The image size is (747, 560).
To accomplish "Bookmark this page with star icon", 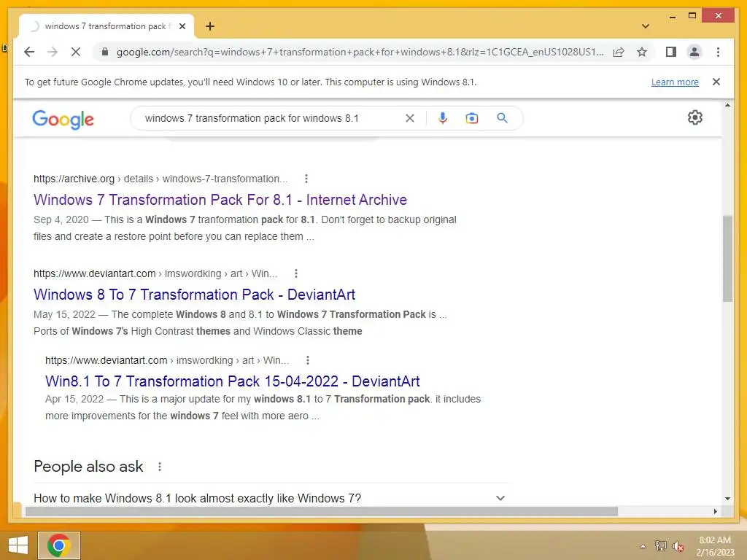I will [x=642, y=52].
